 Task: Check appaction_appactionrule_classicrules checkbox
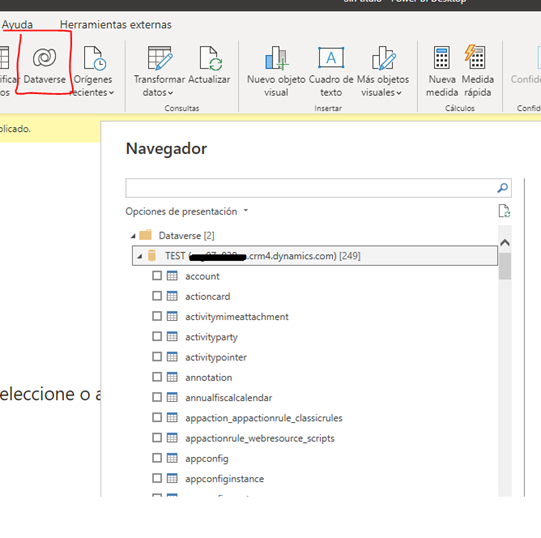tap(157, 418)
